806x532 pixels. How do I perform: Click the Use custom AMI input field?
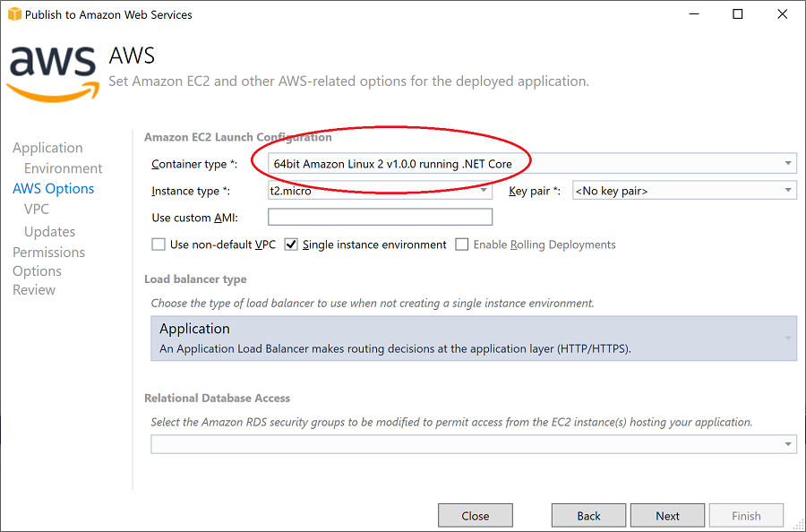click(x=380, y=216)
